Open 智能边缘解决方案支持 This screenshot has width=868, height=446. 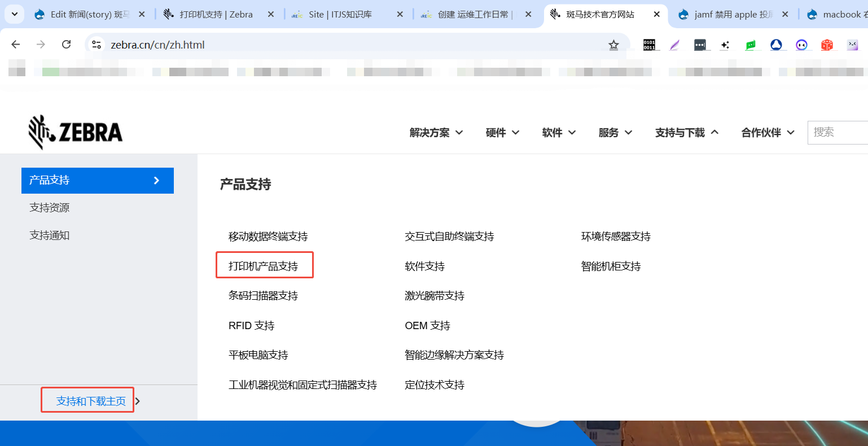coord(454,355)
